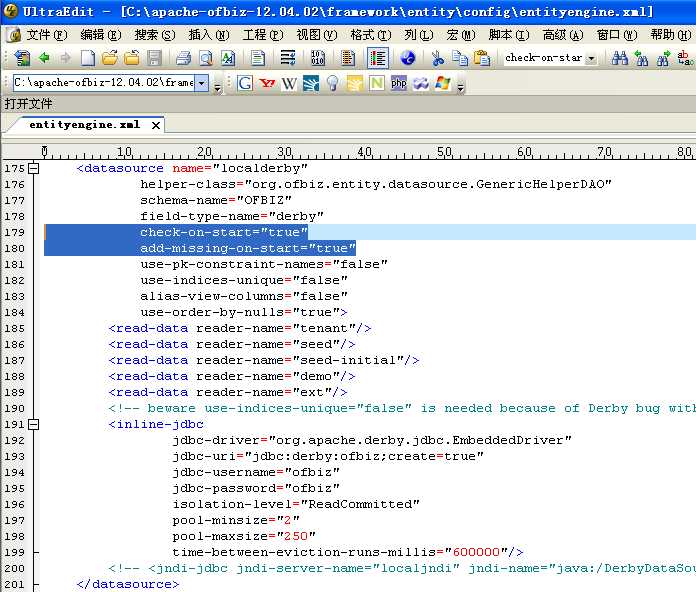Open the 视图(V) menu
Viewport: 696px width, 592px height.
coord(316,35)
